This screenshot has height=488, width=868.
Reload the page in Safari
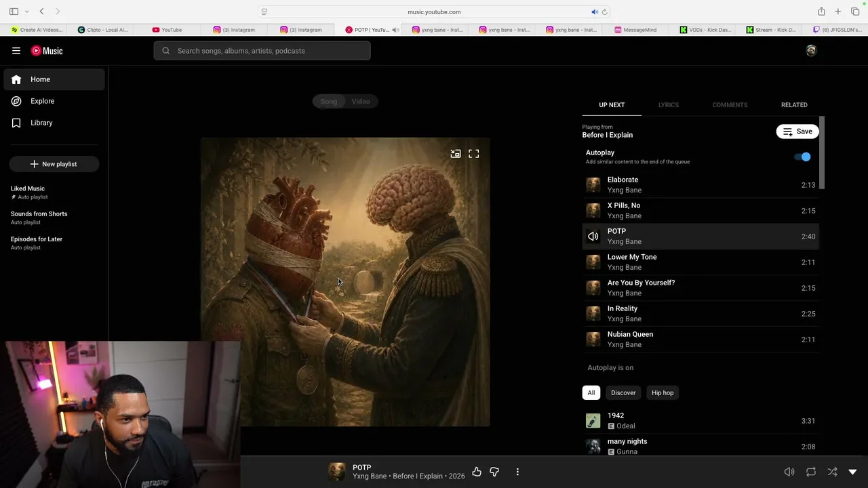pyautogui.click(x=604, y=12)
